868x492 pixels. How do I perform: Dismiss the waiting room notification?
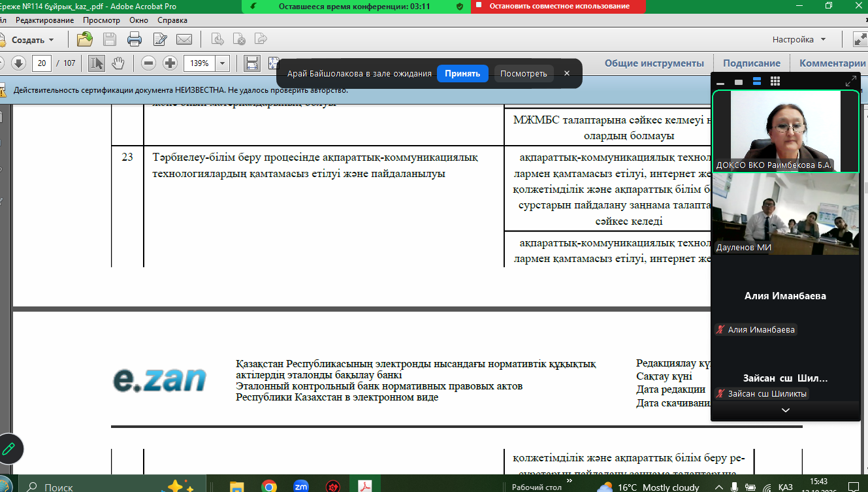coord(567,73)
